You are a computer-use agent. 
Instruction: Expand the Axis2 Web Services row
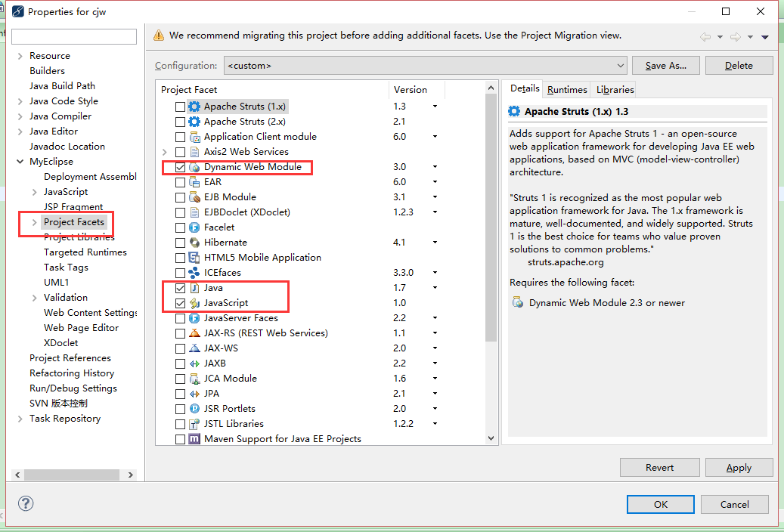[x=165, y=151]
